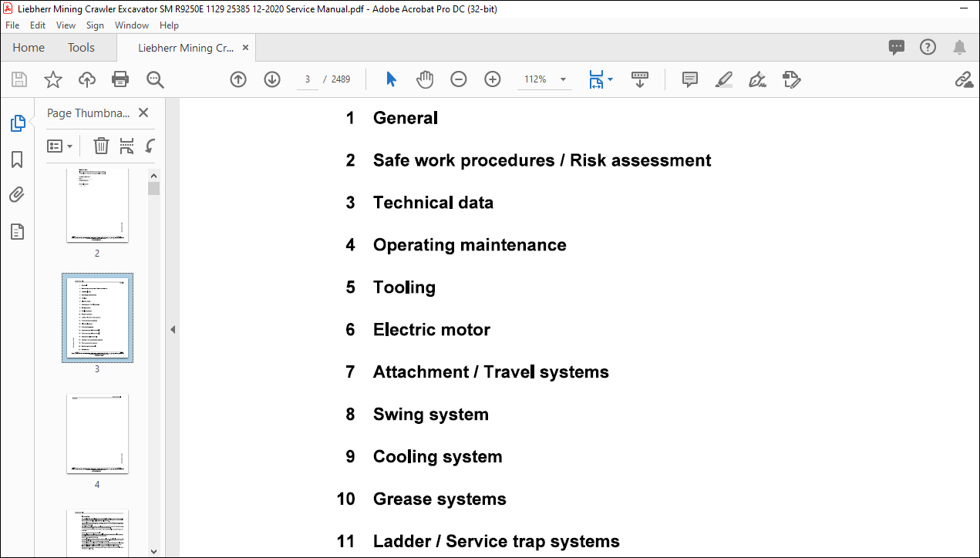Screen dimensions: 980x558
Task: Click the 'Ladder / Service trap systems' entry
Action: [x=497, y=542]
